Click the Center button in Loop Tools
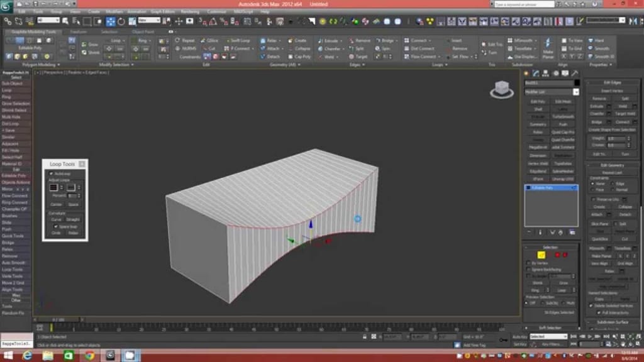This screenshot has width=644, height=362. (57, 204)
